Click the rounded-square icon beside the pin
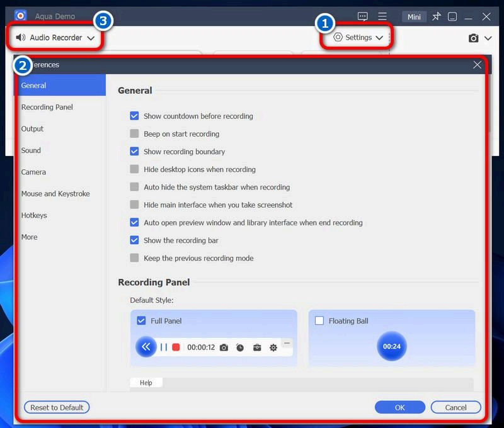Screen dimensions: 504x428 tap(452, 16)
